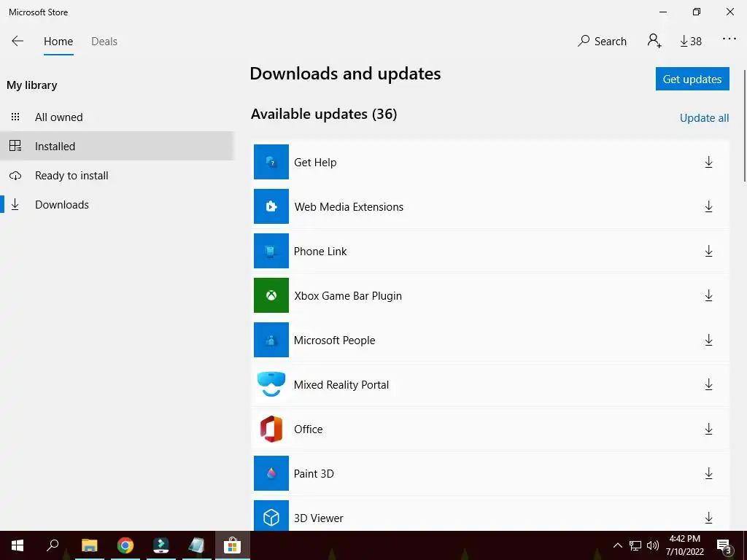The width and height of the screenshot is (747, 560).
Task: Download the 3D Viewer update
Action: 708,518
